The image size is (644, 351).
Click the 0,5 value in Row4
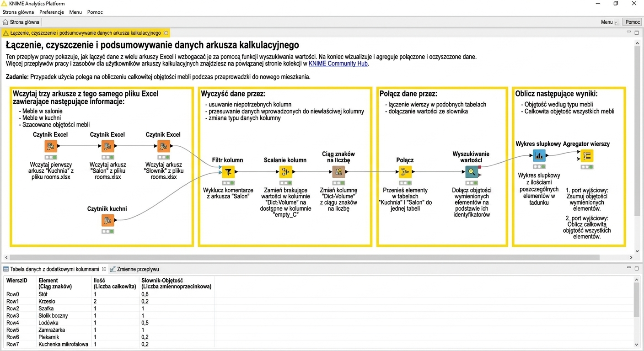(x=145, y=323)
